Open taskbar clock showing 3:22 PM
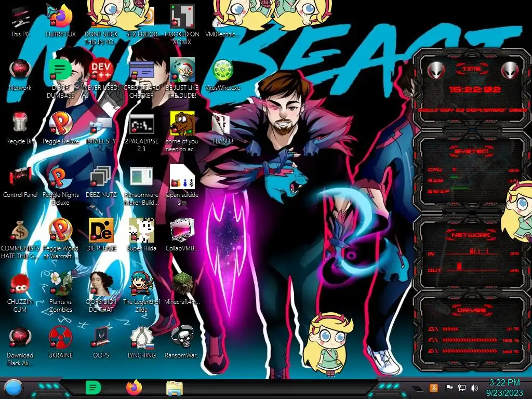The width and height of the screenshot is (532, 399). coord(504,388)
